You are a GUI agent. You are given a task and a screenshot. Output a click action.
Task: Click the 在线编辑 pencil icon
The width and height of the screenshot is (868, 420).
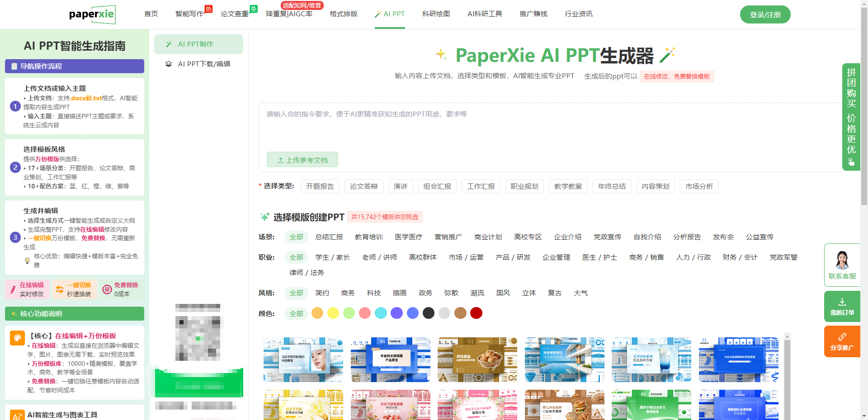click(12, 289)
